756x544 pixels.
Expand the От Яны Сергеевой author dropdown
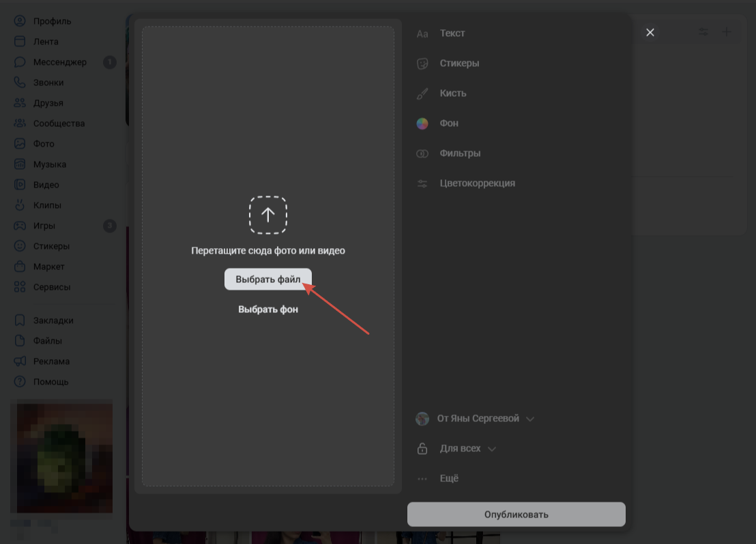coord(475,419)
